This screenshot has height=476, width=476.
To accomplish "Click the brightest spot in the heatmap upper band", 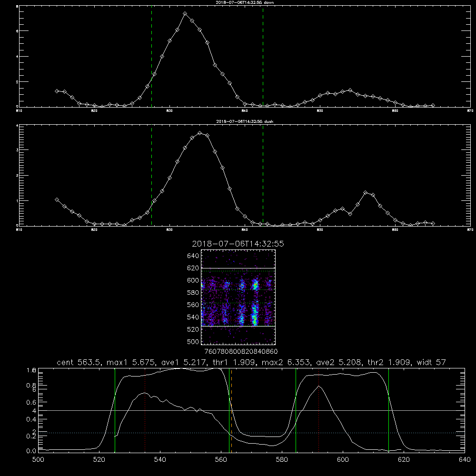I will [x=256, y=285].
